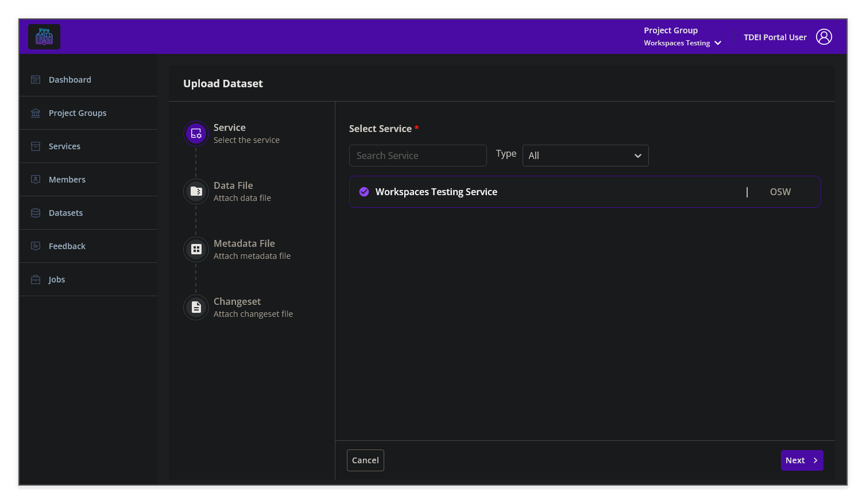Click the Next button
The width and height of the screenshot is (866, 504).
802,460
